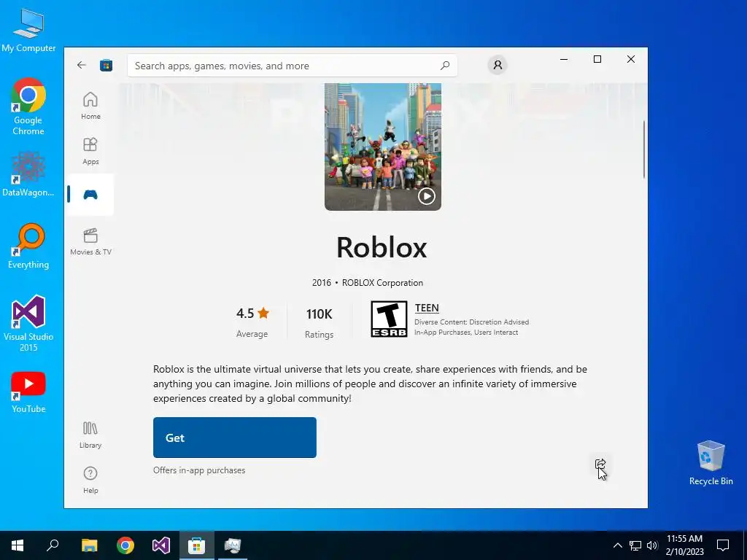Minimize the Microsoft Store window

point(564,60)
